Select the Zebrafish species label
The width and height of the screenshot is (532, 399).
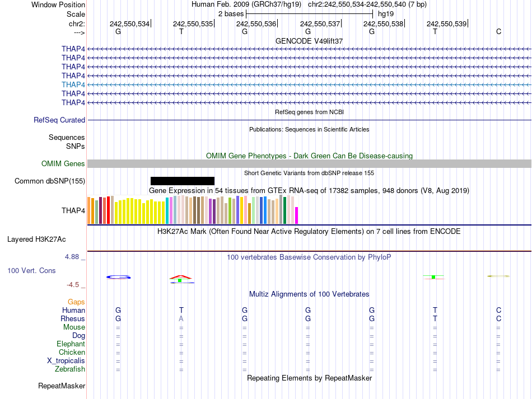point(70,369)
